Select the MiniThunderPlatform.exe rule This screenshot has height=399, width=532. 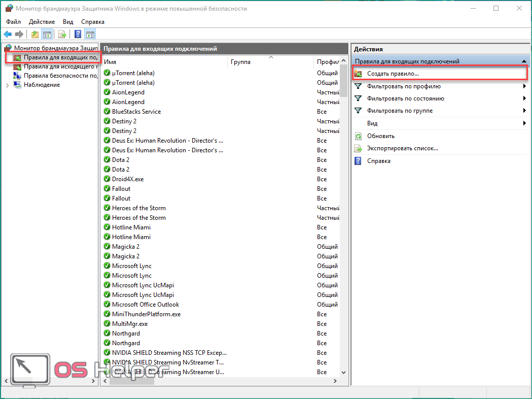(x=221, y=314)
